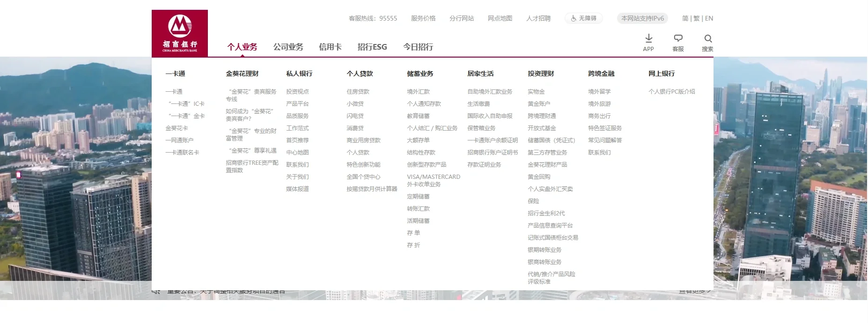868x323 pixels.
Task: Select the 个人业务 tab
Action: click(242, 47)
